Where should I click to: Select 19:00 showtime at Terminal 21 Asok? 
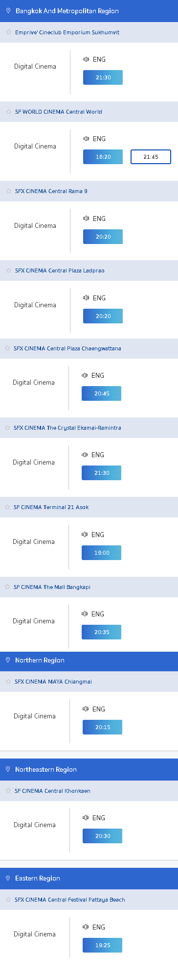[x=101, y=553]
